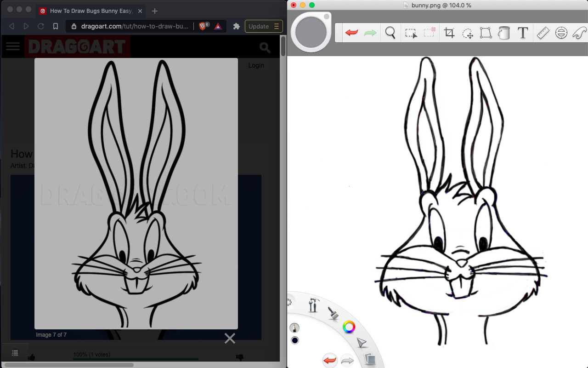Click the thumbs-down vote icon
The image size is (588, 368).
pos(239,356)
